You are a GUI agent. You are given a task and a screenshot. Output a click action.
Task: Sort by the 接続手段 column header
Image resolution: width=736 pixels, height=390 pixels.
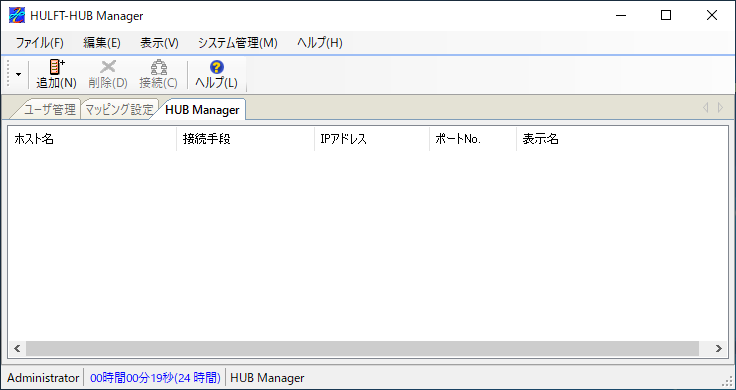245,139
